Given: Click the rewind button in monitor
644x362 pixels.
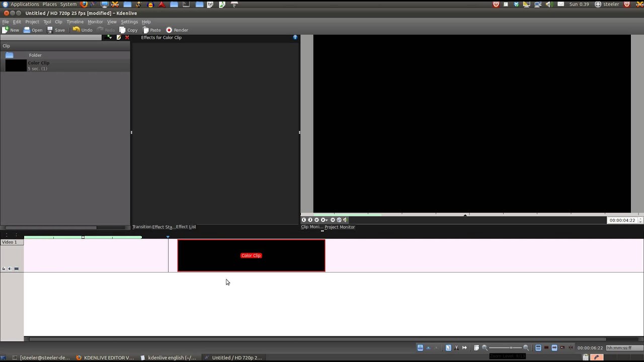Looking at the screenshot, I should (316, 220).
